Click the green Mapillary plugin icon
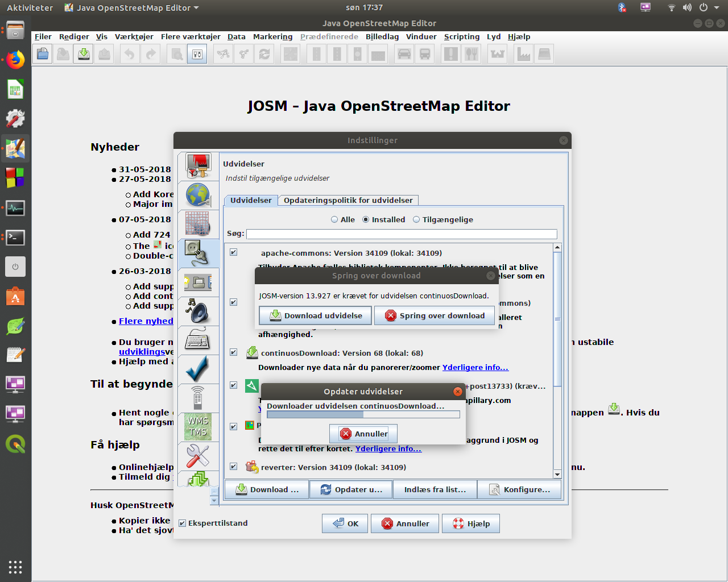Image resolution: width=728 pixels, height=582 pixels. [x=252, y=386]
